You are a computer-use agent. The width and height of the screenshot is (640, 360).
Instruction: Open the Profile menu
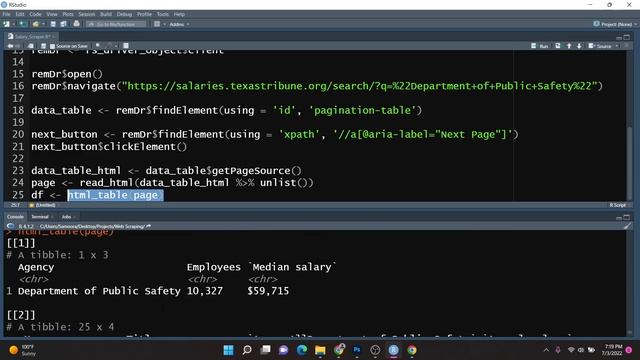click(144, 14)
